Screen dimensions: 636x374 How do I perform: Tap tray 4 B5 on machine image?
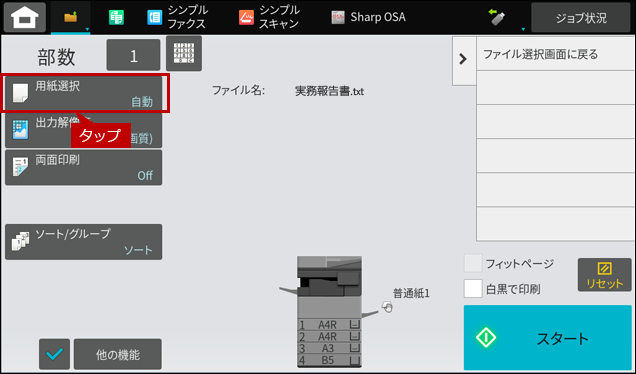(329, 360)
